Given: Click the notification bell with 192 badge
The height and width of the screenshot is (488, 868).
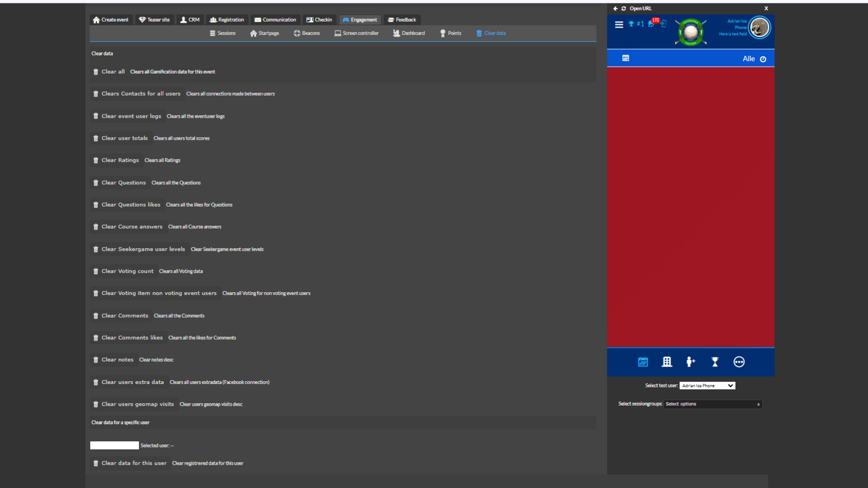Looking at the screenshot, I should [x=652, y=23].
